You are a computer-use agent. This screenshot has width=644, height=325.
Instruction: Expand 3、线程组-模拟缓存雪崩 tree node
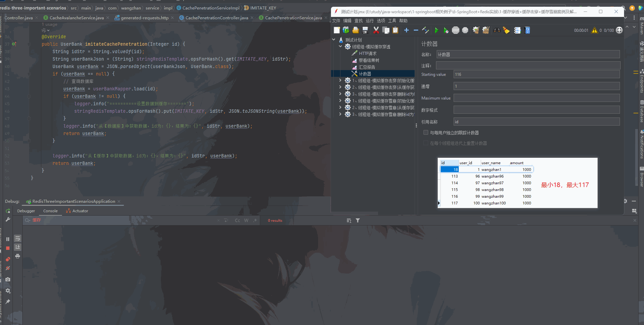click(x=340, y=114)
